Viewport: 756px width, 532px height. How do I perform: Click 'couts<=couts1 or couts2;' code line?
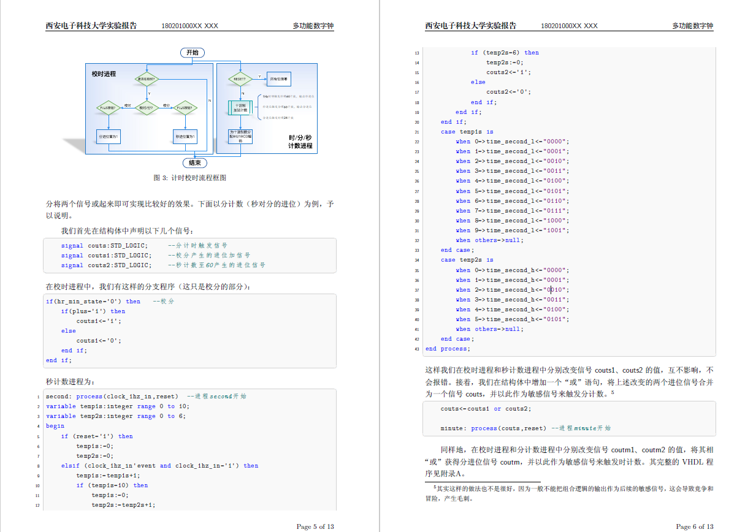pyautogui.click(x=486, y=409)
